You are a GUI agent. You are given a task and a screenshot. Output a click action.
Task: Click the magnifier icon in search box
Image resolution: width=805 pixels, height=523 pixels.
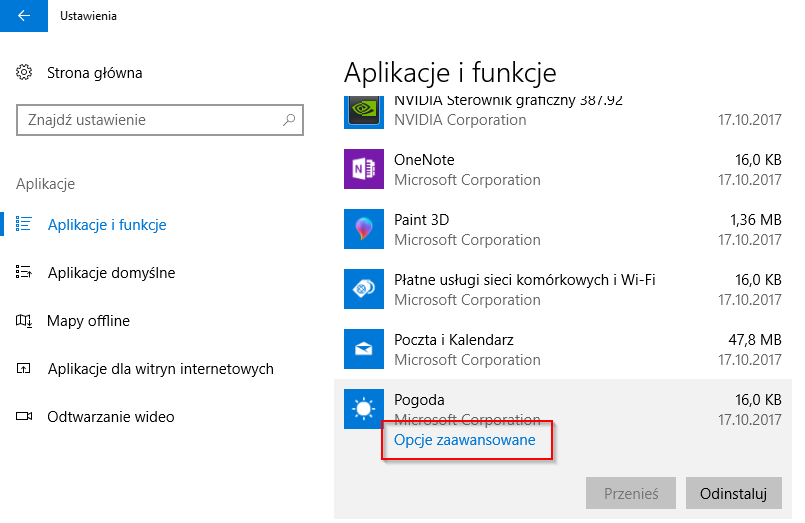pyautogui.click(x=289, y=120)
